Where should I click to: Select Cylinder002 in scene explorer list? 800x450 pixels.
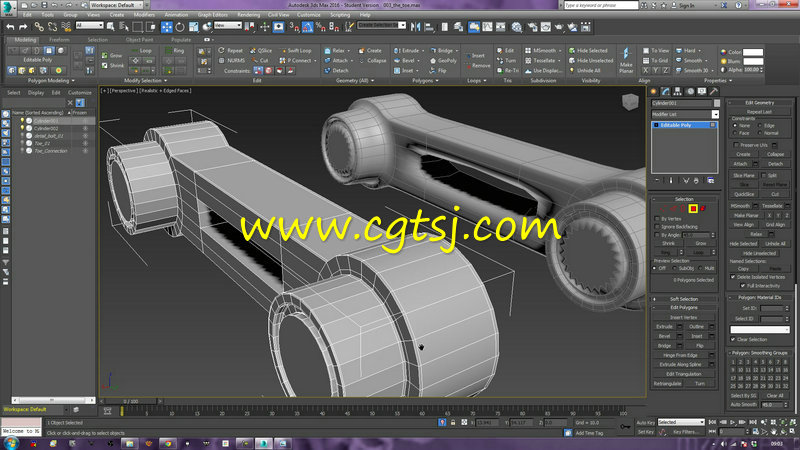pyautogui.click(x=46, y=129)
